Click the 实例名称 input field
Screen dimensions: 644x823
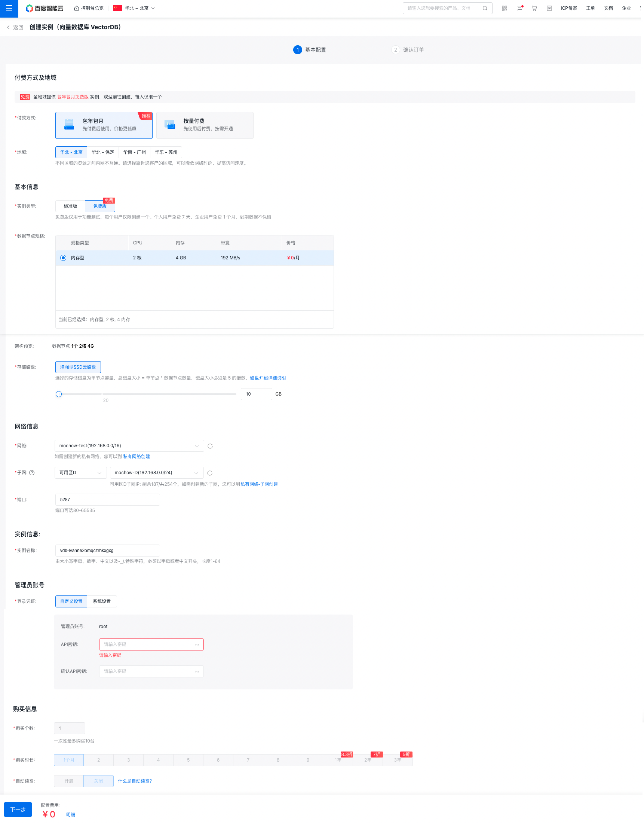click(107, 551)
